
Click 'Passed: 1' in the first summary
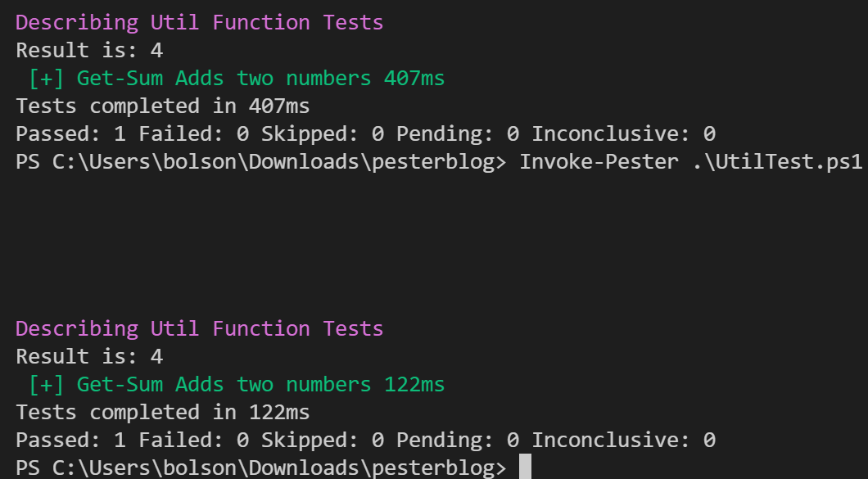click(x=70, y=134)
